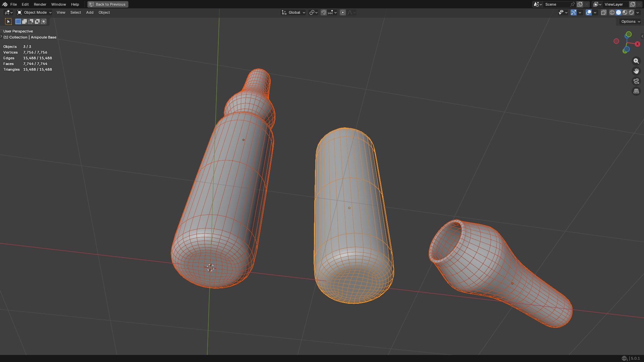Open the Blender logo application menu
The image size is (644, 362).
click(x=5, y=4)
